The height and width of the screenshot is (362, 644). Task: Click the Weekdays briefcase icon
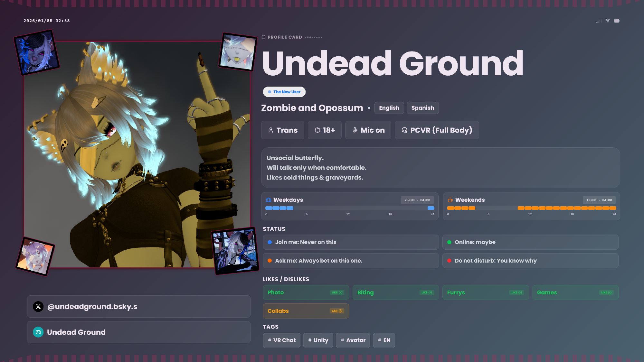(269, 200)
